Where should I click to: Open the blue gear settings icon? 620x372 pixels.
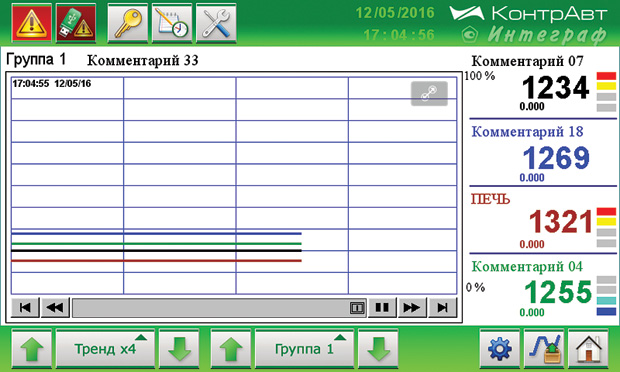(499, 349)
